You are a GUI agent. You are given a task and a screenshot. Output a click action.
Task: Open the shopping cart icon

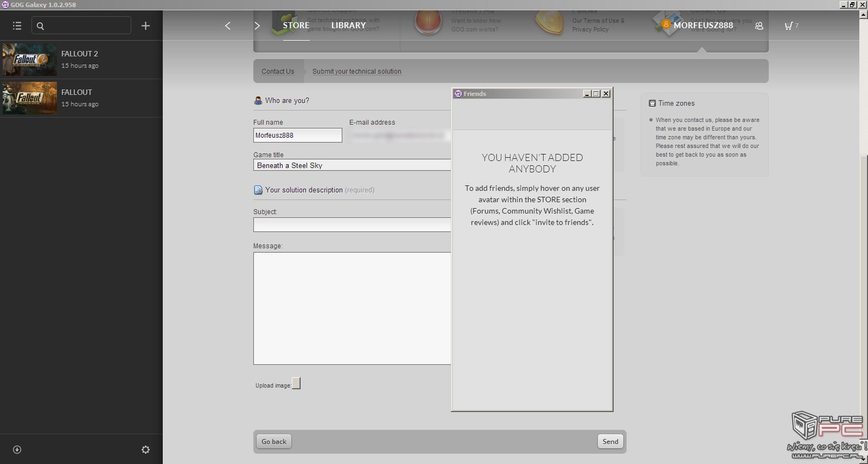click(x=789, y=25)
